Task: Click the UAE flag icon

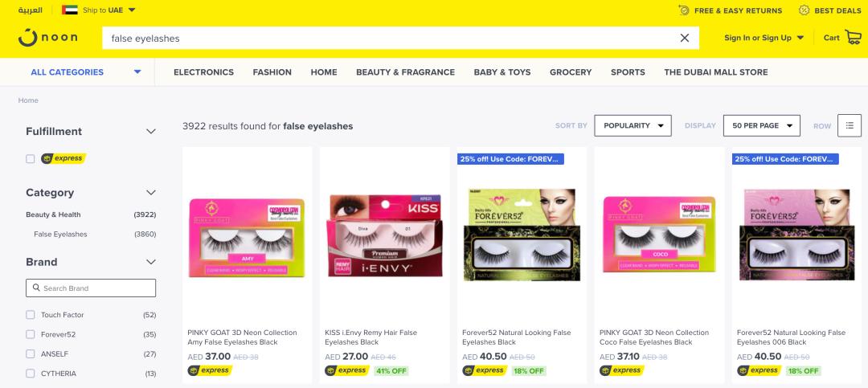Action: click(x=70, y=10)
